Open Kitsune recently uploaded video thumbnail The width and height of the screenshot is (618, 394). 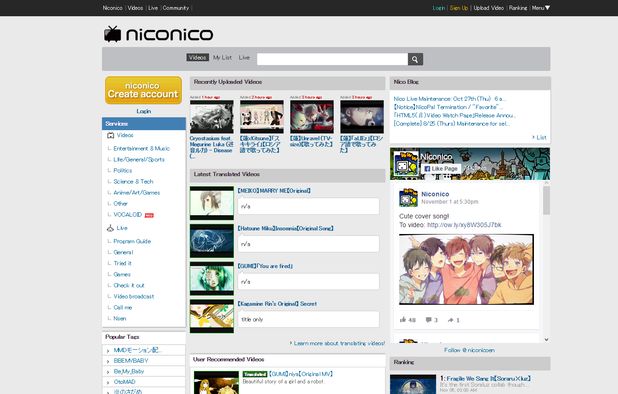262,117
